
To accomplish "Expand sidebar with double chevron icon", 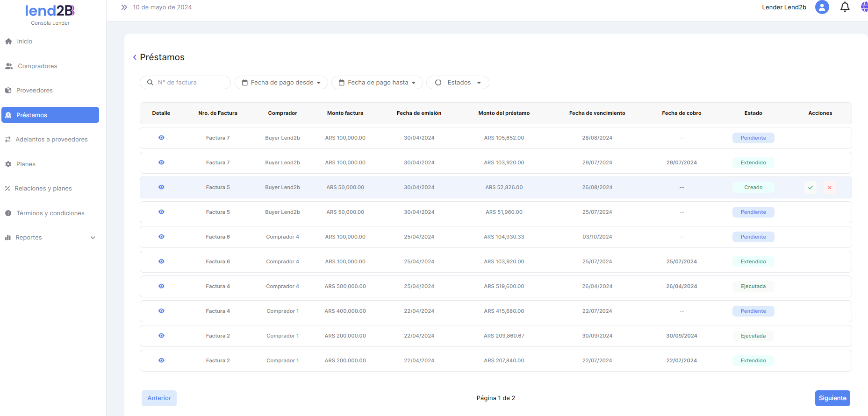I will tap(124, 7).
